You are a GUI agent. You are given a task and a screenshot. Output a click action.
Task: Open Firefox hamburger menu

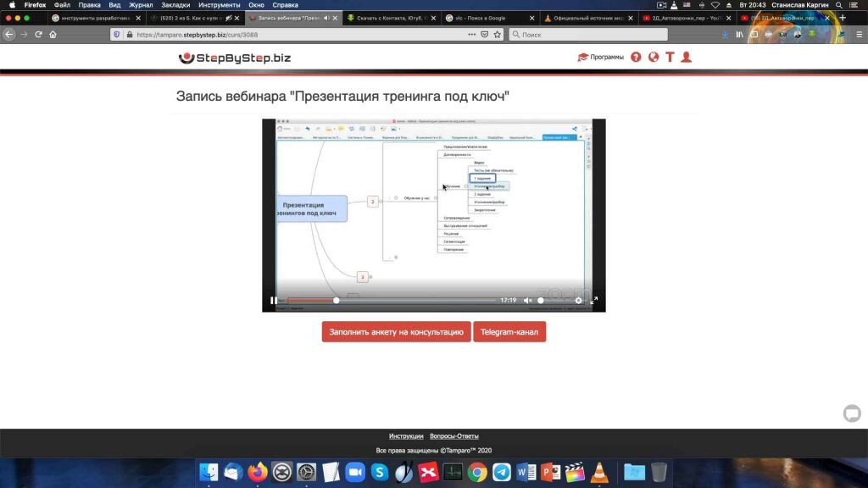tap(860, 34)
